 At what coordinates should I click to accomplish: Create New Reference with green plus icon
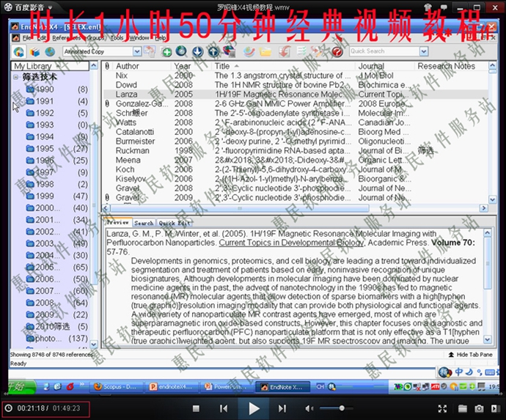tap(166, 51)
